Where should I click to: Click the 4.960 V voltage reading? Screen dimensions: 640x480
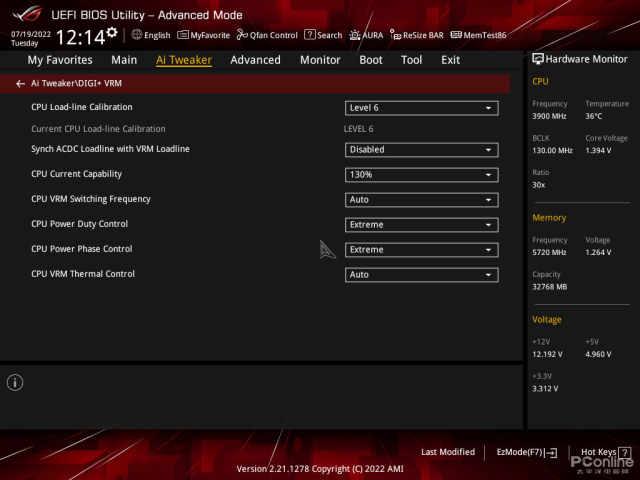coord(598,354)
